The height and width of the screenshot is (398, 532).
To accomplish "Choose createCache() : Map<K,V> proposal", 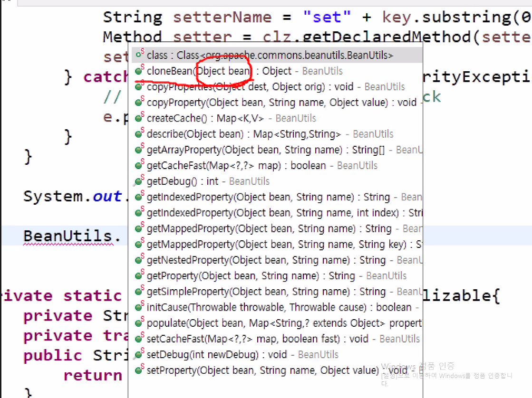I will click(x=277, y=118).
